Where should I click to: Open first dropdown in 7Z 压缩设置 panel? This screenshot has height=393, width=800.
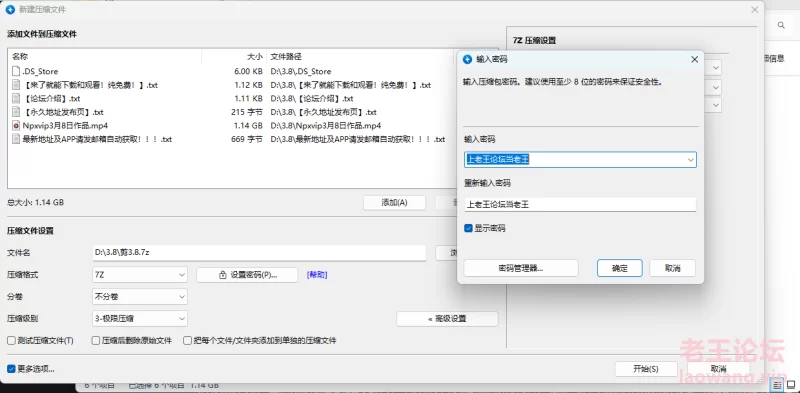(716, 67)
